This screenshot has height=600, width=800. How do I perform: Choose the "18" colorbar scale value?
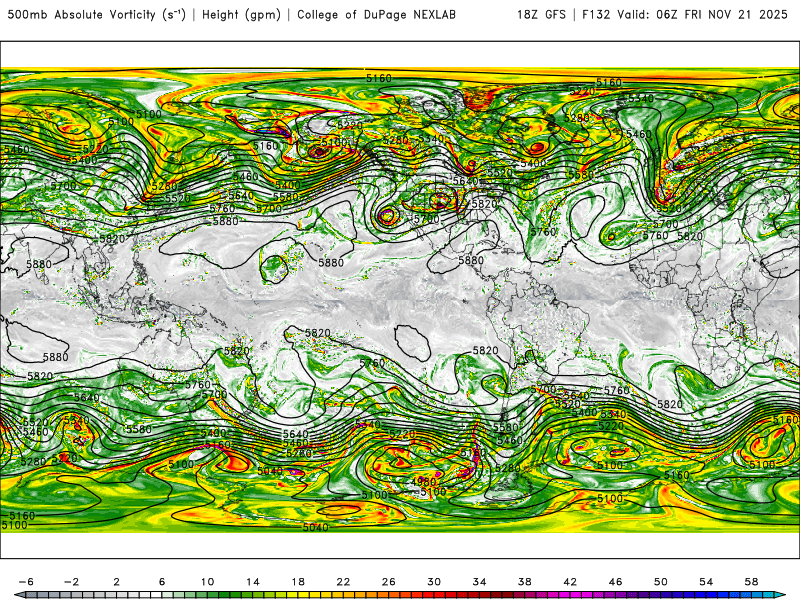point(298,582)
